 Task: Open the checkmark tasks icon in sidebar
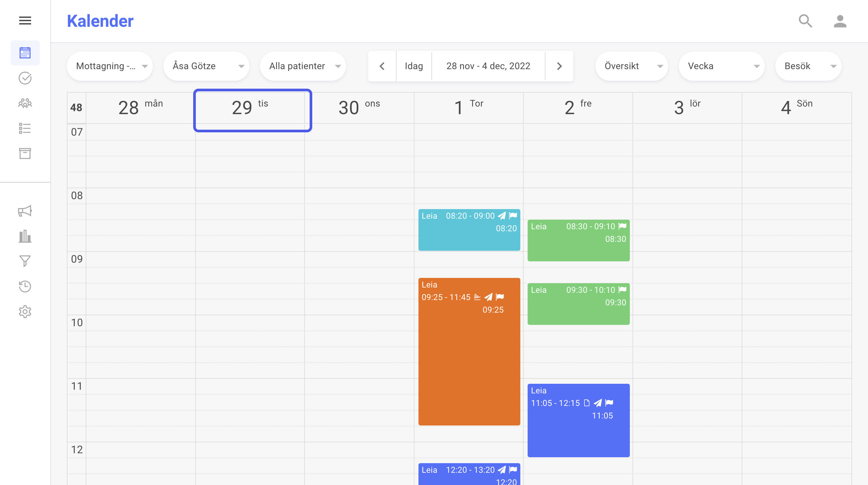click(25, 78)
